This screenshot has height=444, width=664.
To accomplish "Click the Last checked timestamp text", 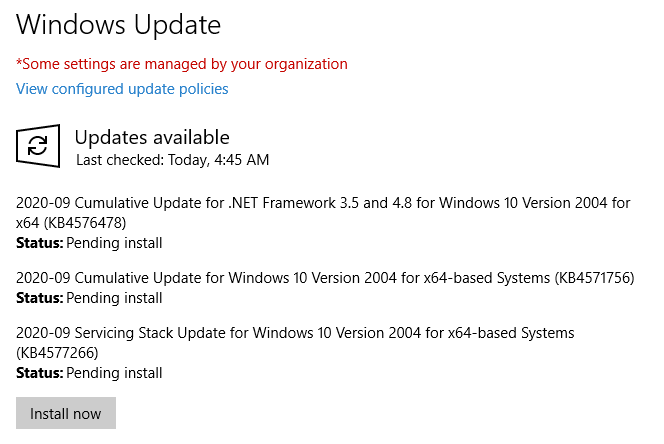I will (172, 160).
